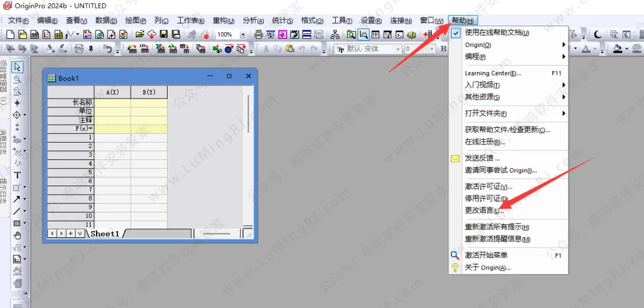Click column header A(X) in Book1
Screen dimensions: 644x308
point(112,93)
